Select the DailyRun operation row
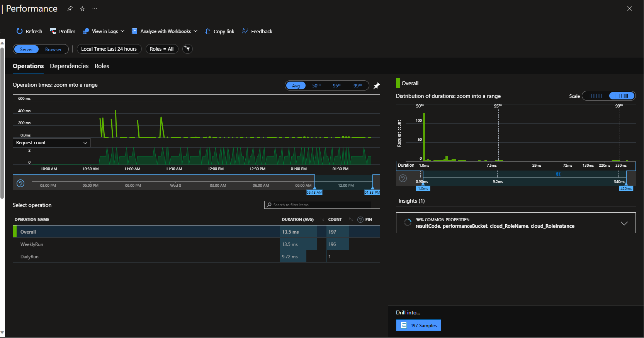This screenshot has width=644, height=338. [x=196, y=256]
